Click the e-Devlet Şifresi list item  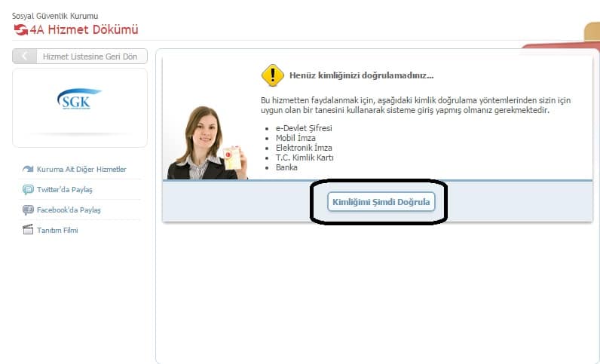pyautogui.click(x=304, y=129)
